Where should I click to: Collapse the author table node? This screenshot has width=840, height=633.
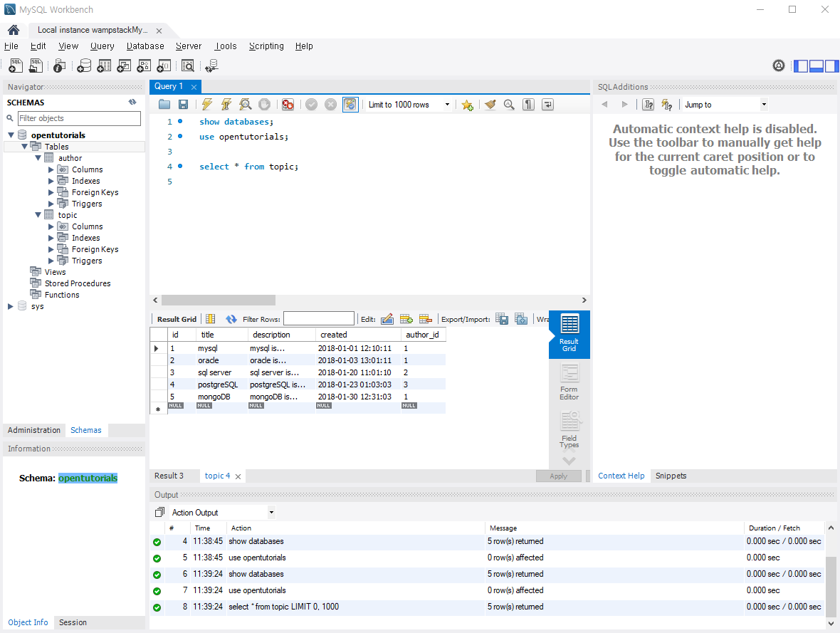tap(38, 158)
